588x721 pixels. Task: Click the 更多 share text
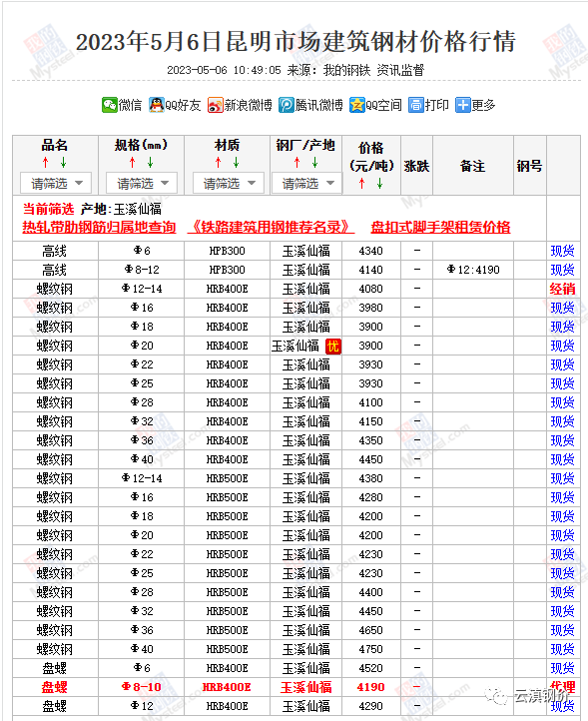(x=483, y=105)
